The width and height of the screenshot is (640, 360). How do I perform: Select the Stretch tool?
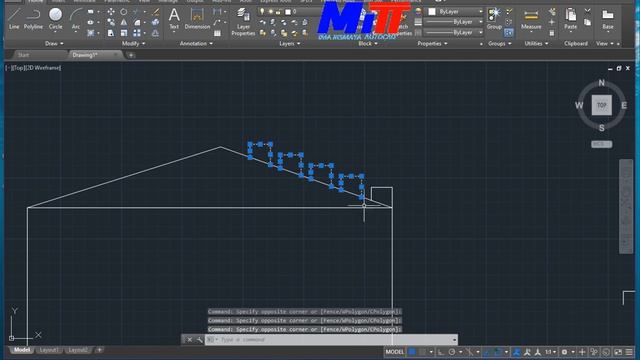111,33
